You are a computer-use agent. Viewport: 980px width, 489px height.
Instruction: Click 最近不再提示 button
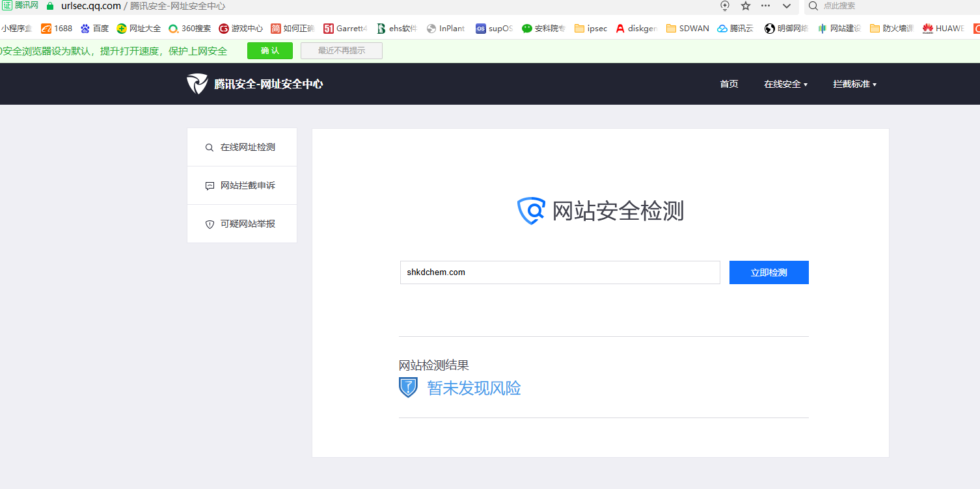342,51
